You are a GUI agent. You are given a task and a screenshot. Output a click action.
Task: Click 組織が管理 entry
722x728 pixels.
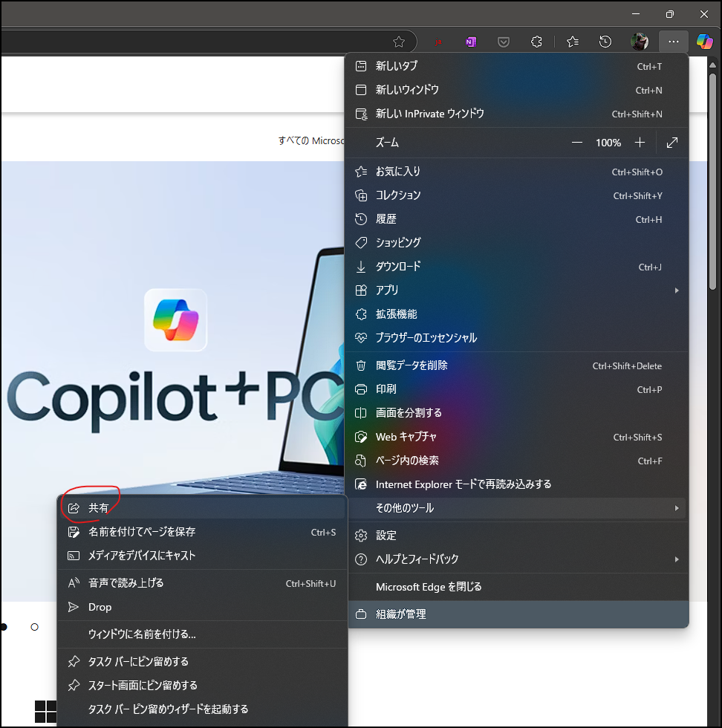pos(517,614)
